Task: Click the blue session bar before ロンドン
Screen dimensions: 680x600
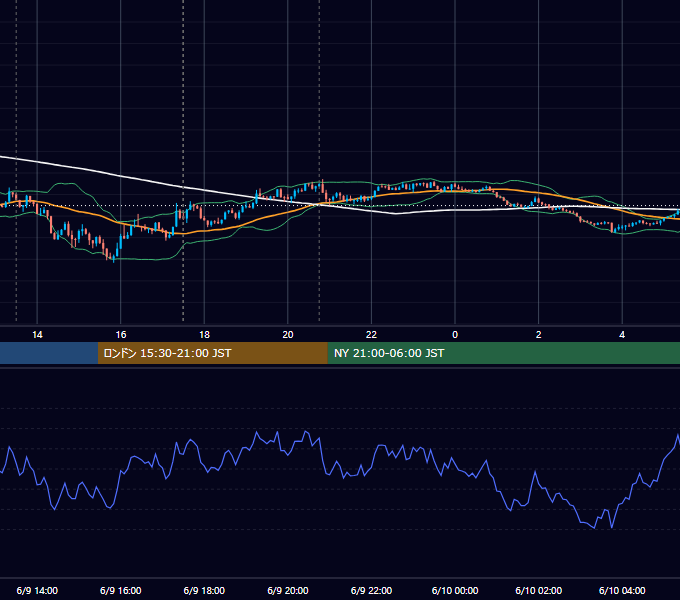Action: tap(49, 353)
